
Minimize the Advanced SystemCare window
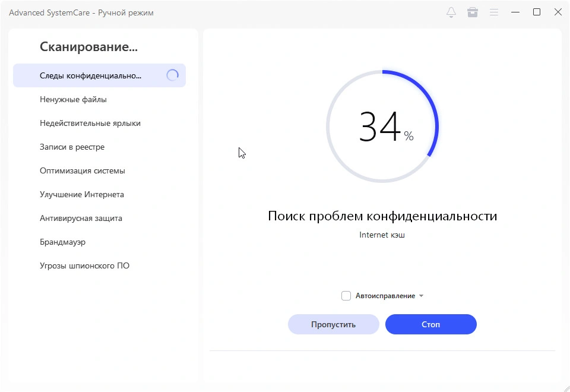[515, 12]
